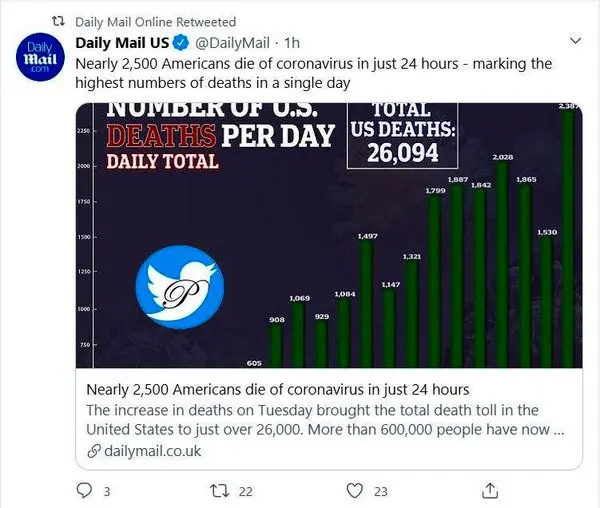This screenshot has width=600, height=508.
Task: Click the Daily Mail profile avatar
Action: pyautogui.click(x=40, y=57)
